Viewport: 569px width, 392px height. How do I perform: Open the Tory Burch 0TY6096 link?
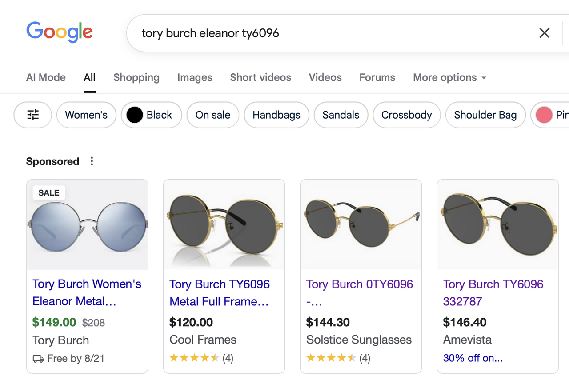coord(360,292)
